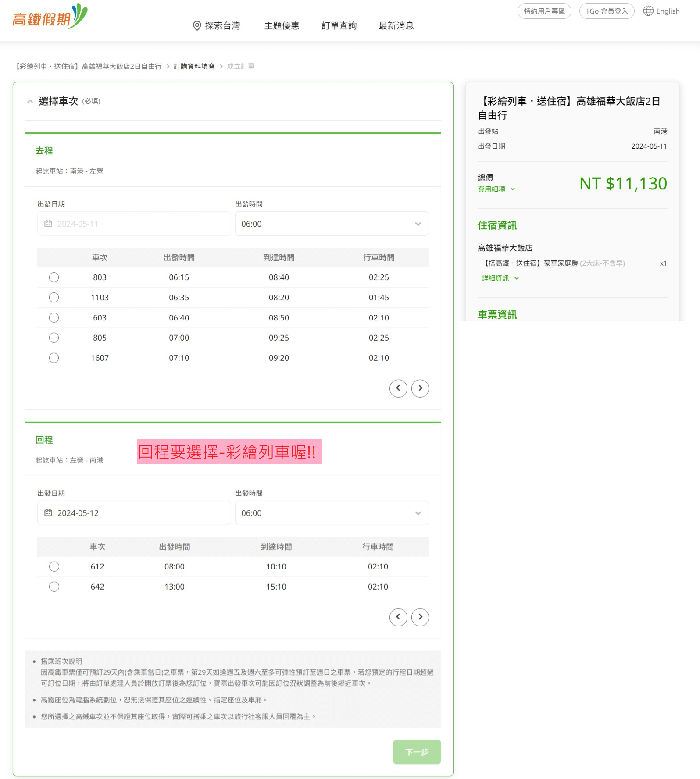
Task: Click the location pin icon beside 探索台灣
Action: pyautogui.click(x=197, y=26)
